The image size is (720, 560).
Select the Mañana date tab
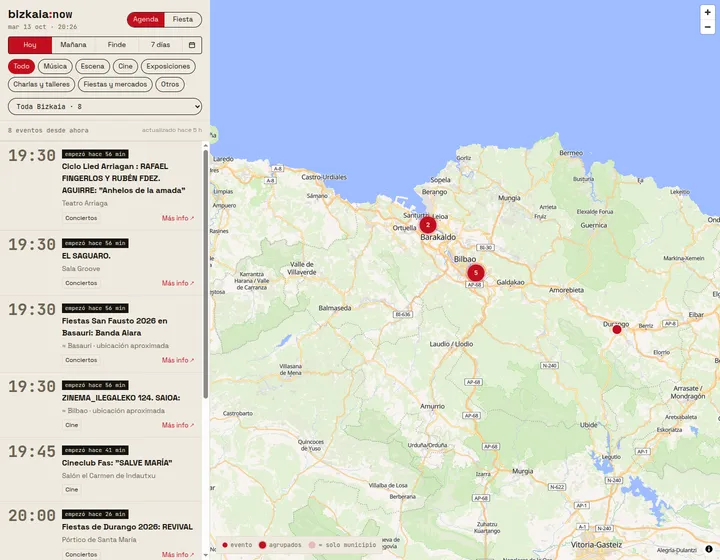click(x=73, y=45)
